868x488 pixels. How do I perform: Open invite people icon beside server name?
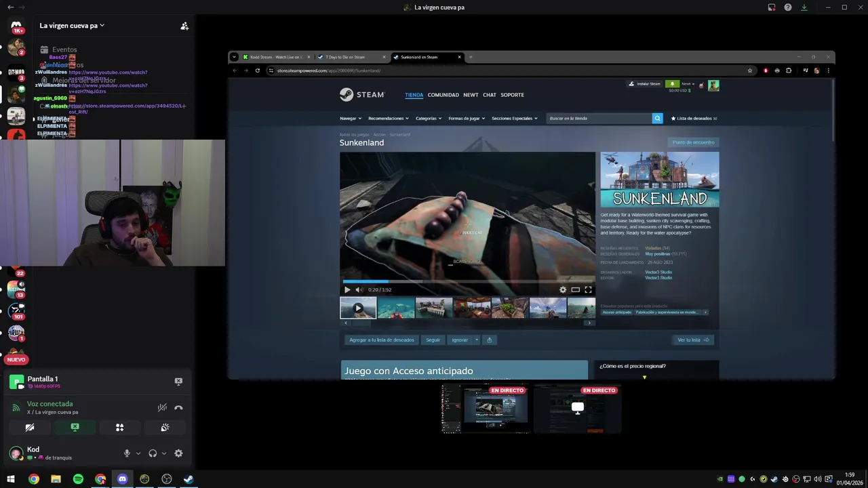[184, 26]
